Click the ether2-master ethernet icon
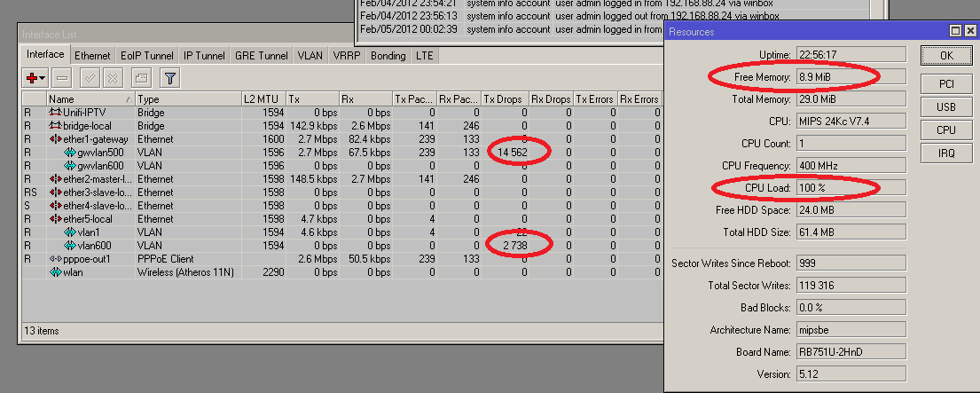Viewport: 980px width, 393px height. pos(55,179)
